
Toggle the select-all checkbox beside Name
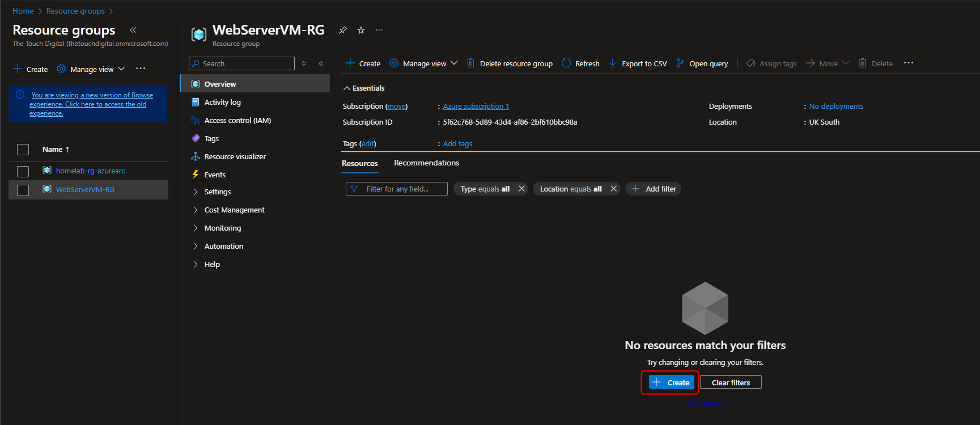tap(23, 150)
